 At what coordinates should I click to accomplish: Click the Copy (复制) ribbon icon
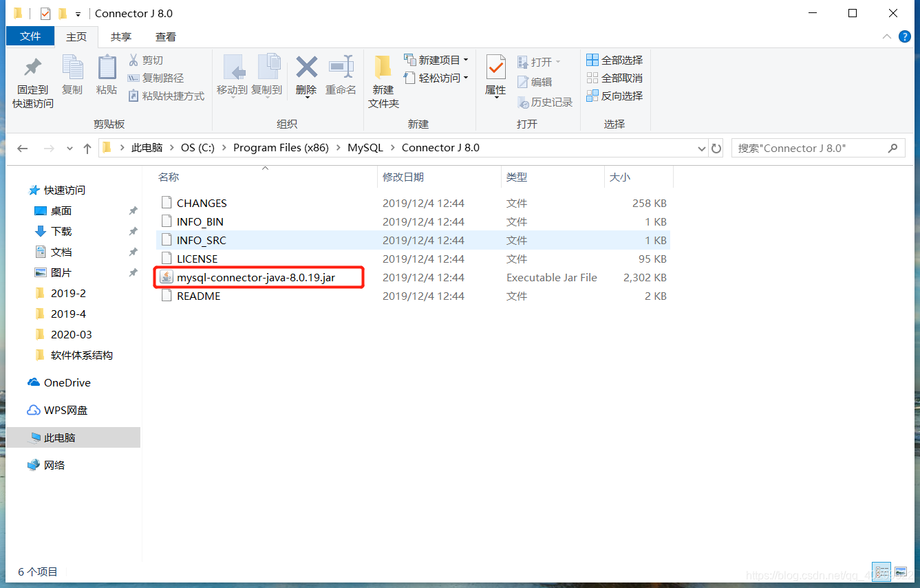pyautogui.click(x=72, y=67)
